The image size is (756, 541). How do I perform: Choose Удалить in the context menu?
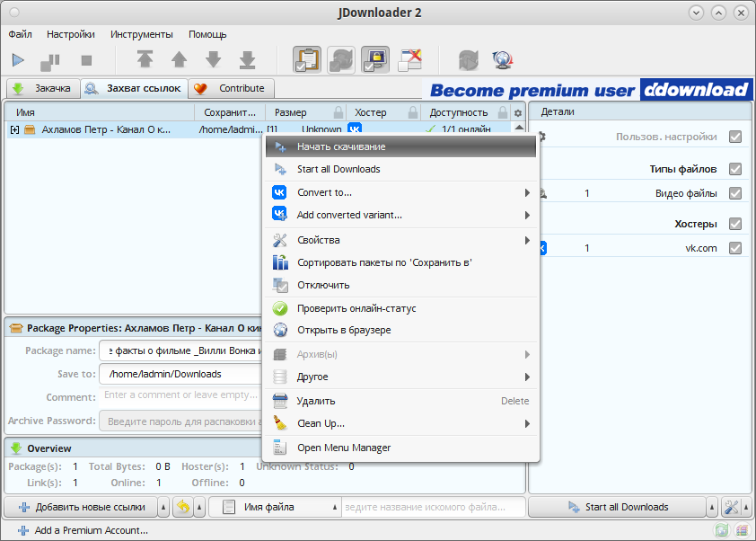[400, 401]
